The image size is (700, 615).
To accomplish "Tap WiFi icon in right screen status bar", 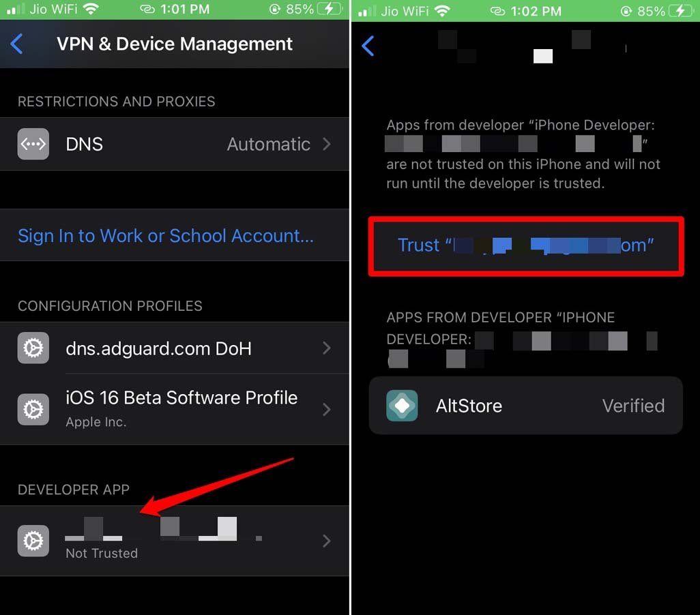I will tap(442, 11).
